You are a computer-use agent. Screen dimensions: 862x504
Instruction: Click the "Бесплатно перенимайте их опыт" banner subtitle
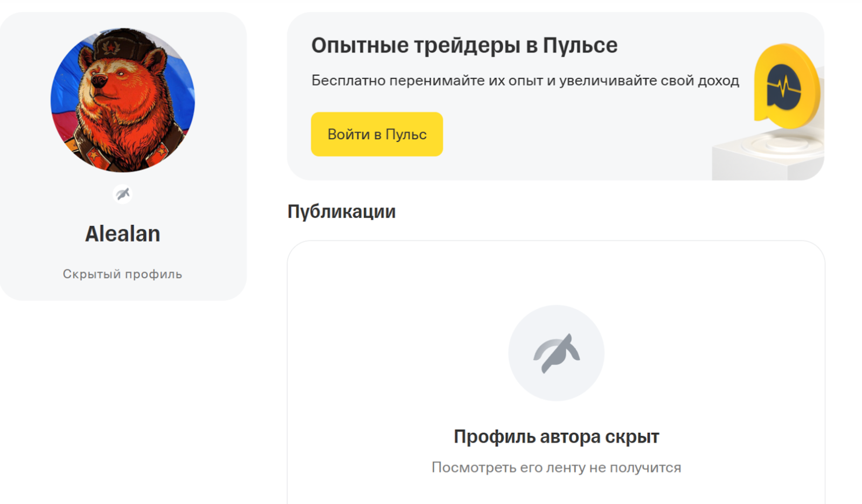click(525, 81)
